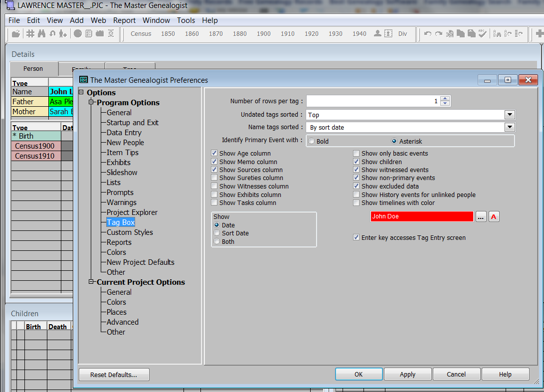Click the Redo arrow toolbar icon
Viewport: 544px width, 392px height.
pos(439,33)
